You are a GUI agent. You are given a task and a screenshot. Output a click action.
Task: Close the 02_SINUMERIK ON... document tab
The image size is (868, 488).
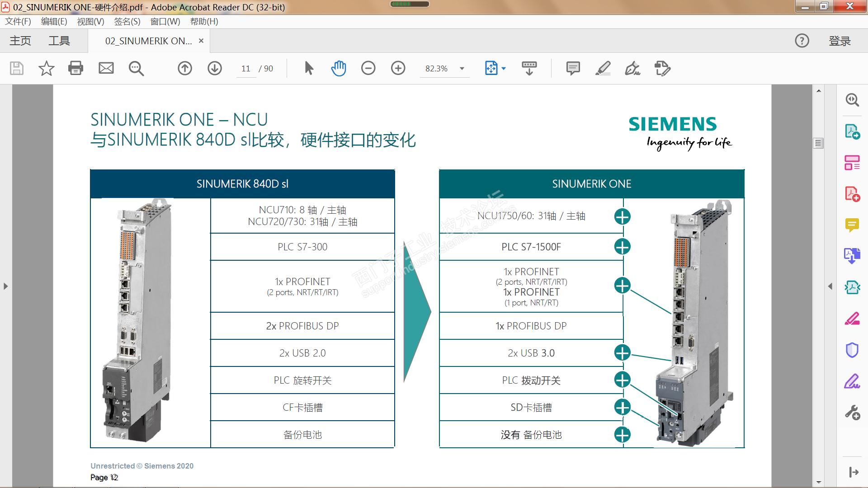click(x=201, y=41)
